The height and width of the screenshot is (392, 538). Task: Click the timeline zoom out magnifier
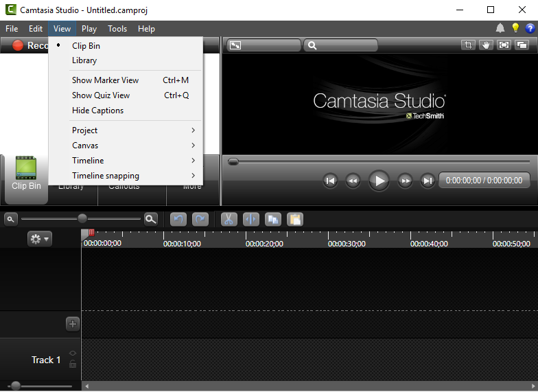11,219
